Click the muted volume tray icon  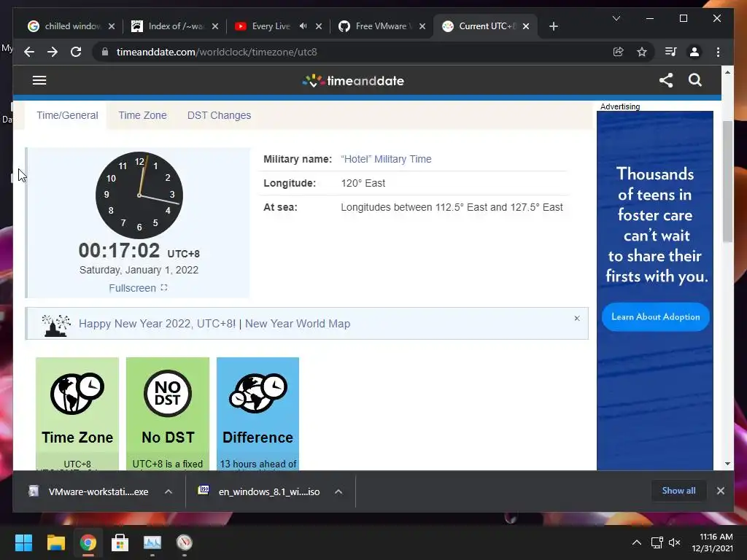(x=674, y=542)
